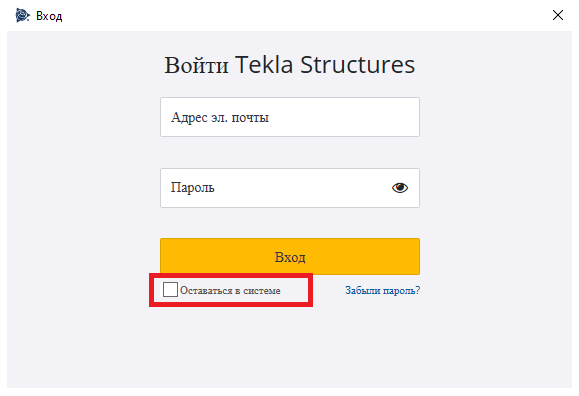Enable staying signed in option
Screen dimensions: 579x396
tap(170, 290)
